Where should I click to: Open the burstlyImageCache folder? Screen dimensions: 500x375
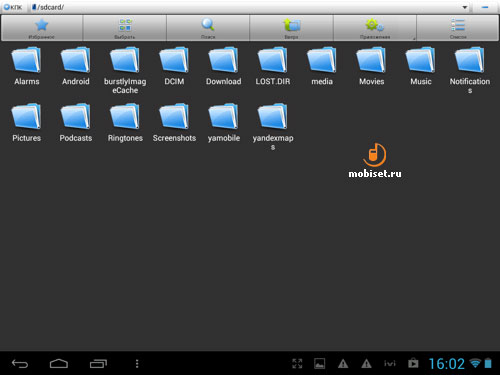coord(125,70)
